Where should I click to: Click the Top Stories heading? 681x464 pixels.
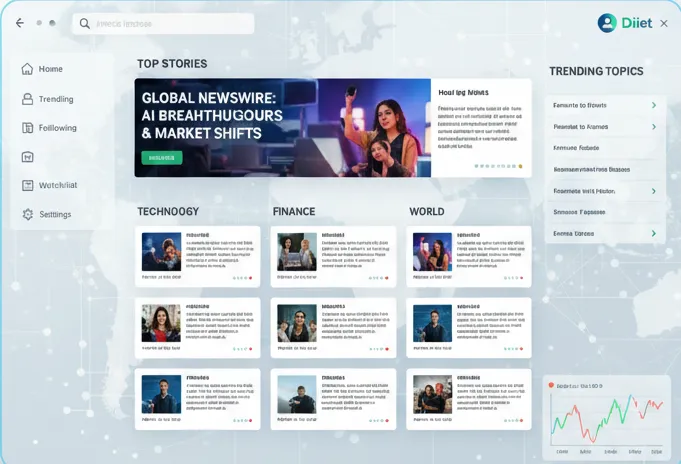coord(172,64)
